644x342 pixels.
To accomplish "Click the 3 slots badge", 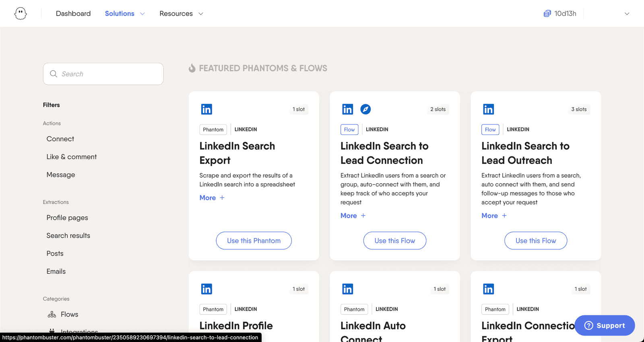I will click(x=579, y=109).
